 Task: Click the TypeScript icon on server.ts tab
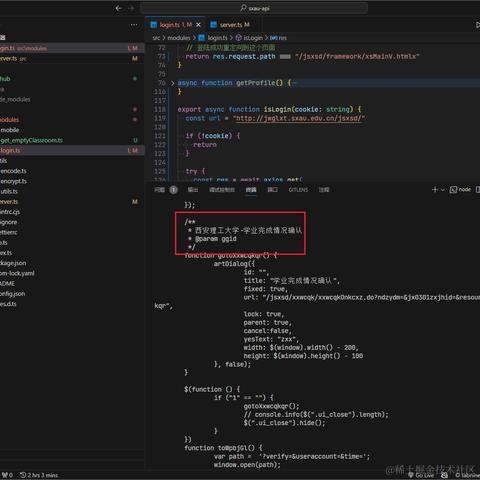click(x=213, y=25)
